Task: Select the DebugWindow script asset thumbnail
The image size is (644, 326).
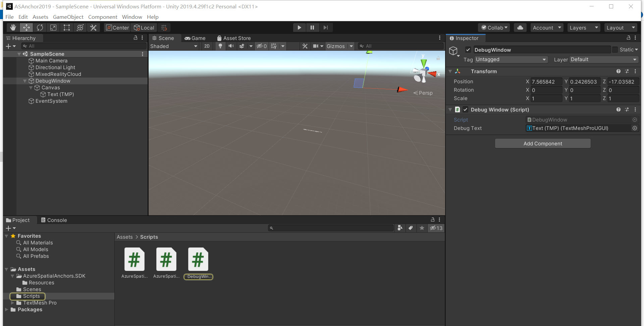Action: click(198, 259)
